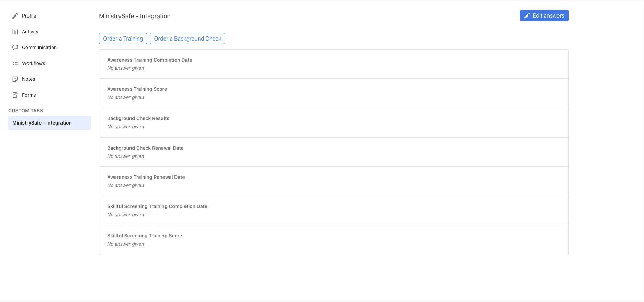
Task: Select the Background Check Renewal Date row
Action: pyautogui.click(x=333, y=152)
